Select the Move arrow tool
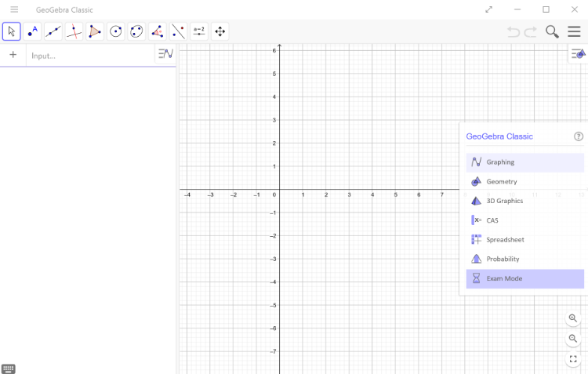 [11, 31]
